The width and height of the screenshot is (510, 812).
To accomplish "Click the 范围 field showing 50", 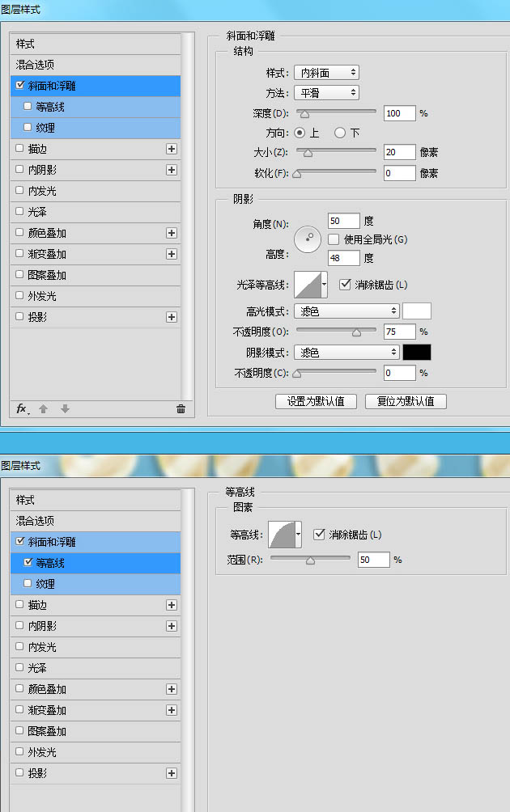I will click(x=374, y=560).
